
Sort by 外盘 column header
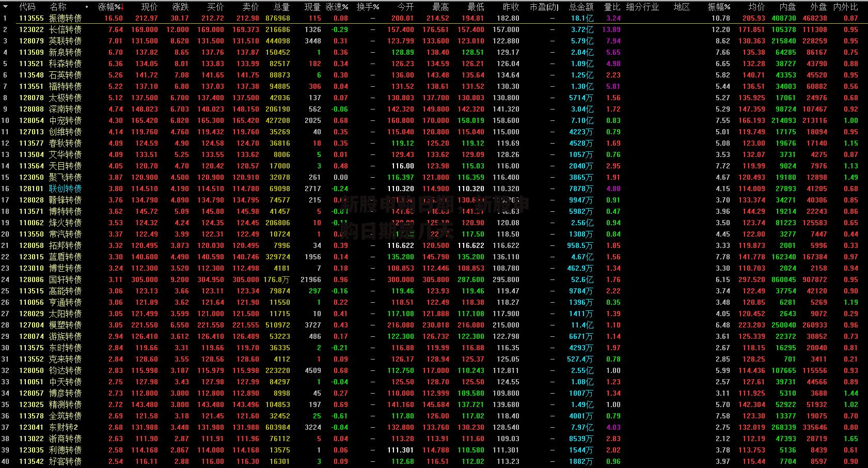(818, 7)
